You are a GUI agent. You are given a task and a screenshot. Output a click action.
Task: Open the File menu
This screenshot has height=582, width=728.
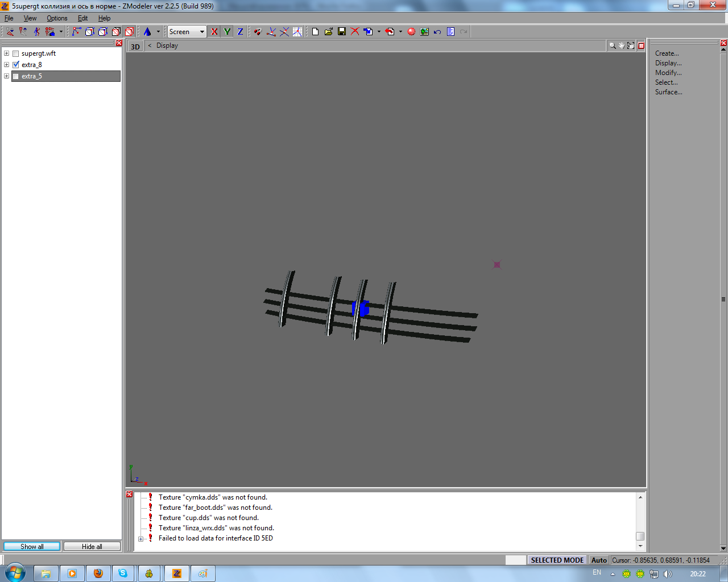tap(9, 18)
